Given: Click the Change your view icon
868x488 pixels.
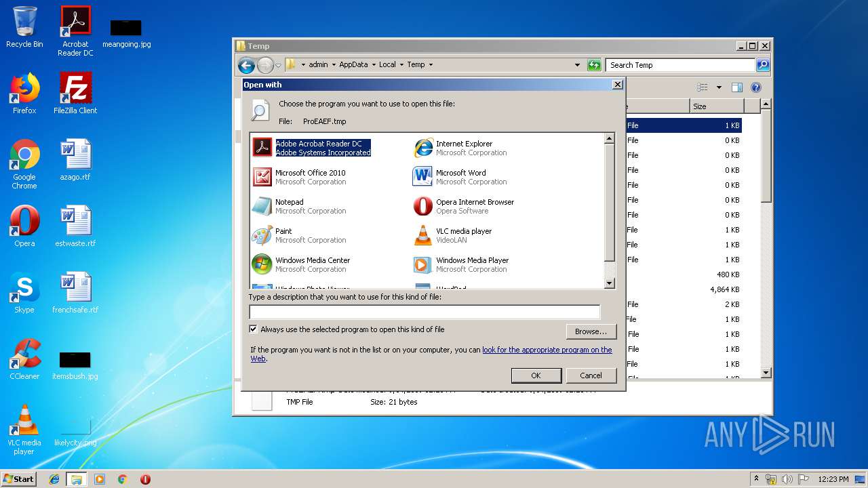Looking at the screenshot, I should click(x=703, y=87).
